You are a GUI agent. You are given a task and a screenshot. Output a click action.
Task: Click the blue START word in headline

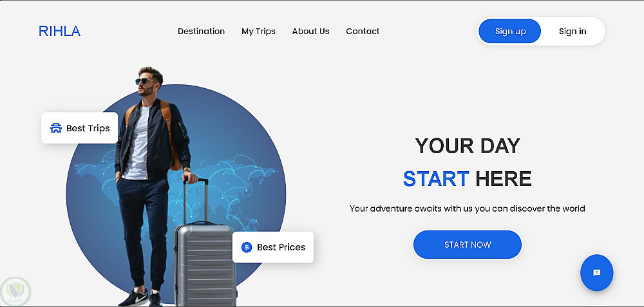(436, 178)
